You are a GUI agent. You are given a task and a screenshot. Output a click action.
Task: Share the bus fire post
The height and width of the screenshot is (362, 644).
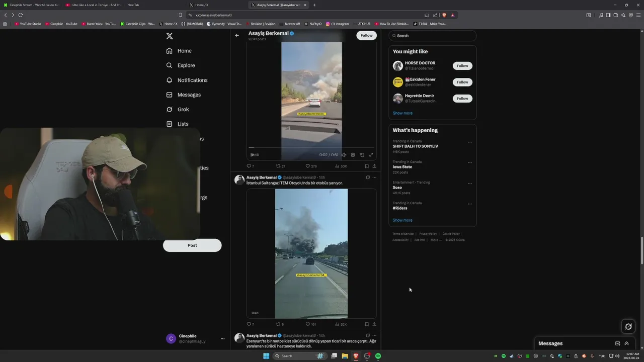pyautogui.click(x=374, y=324)
